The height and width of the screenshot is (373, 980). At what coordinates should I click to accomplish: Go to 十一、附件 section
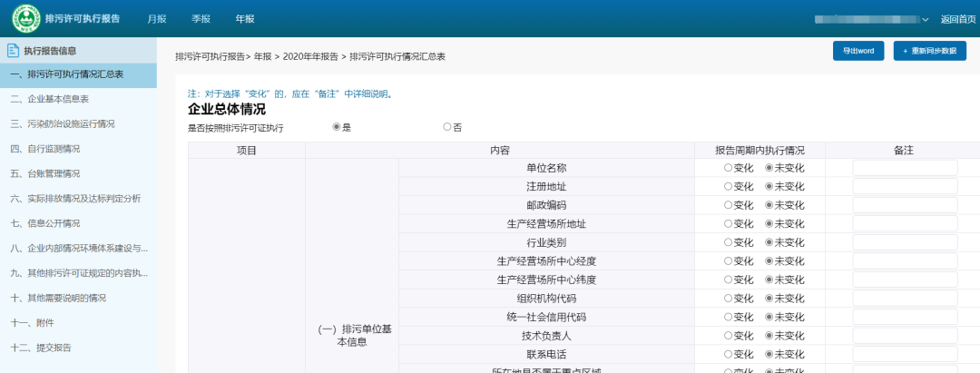(32, 322)
